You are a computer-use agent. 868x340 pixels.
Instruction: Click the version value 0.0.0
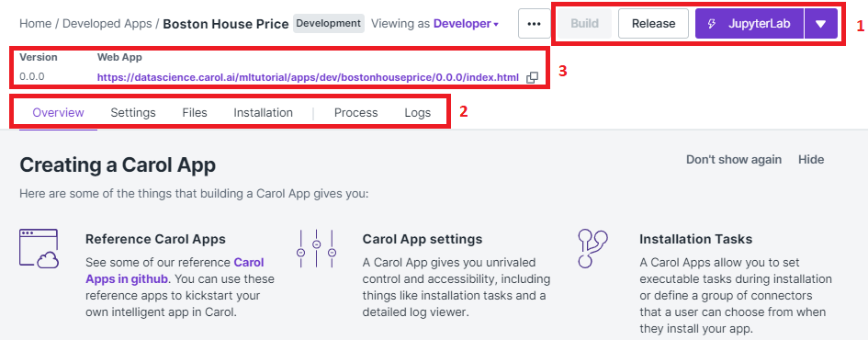point(32,77)
